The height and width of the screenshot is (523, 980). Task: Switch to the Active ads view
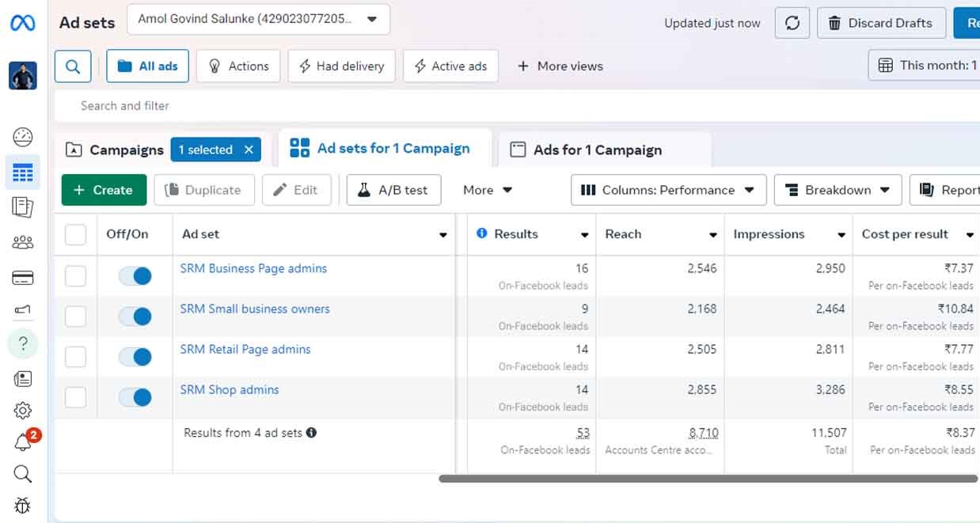click(450, 66)
